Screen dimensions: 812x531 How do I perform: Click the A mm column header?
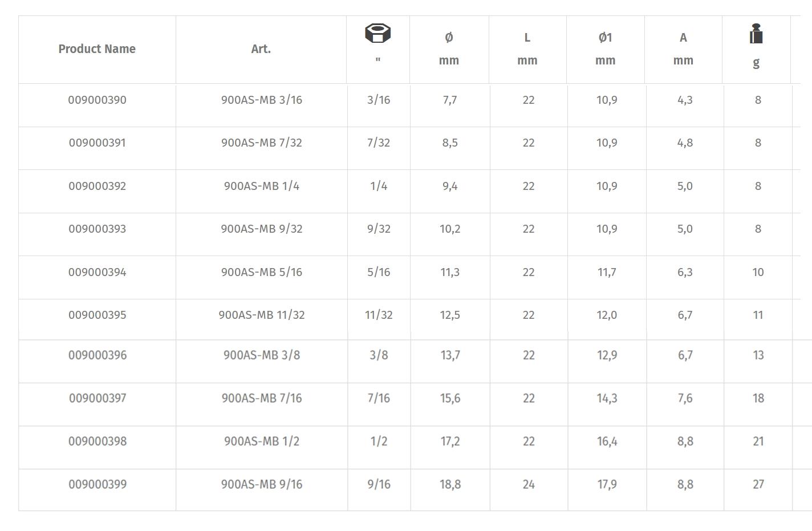click(683, 49)
